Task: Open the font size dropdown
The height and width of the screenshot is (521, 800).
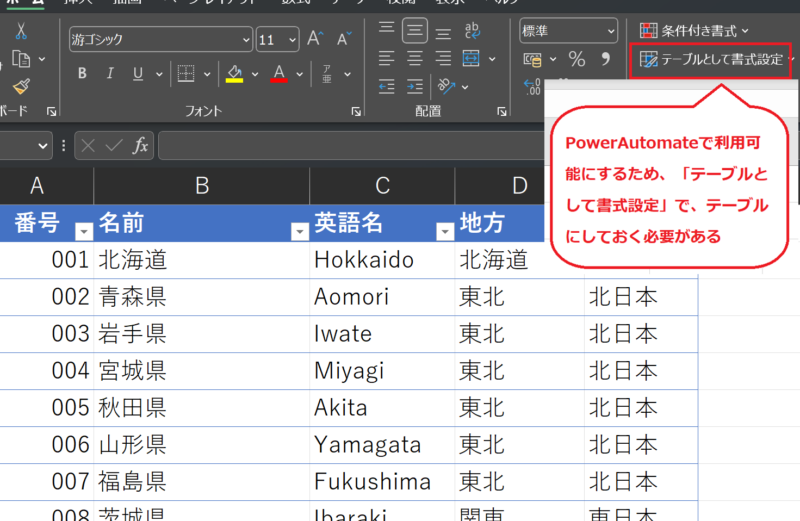Action: [x=293, y=41]
